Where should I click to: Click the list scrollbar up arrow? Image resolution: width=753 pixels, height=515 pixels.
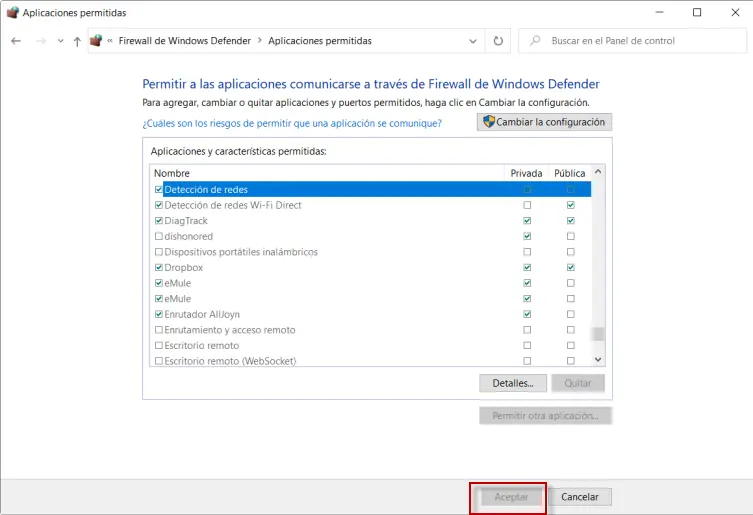[598, 172]
